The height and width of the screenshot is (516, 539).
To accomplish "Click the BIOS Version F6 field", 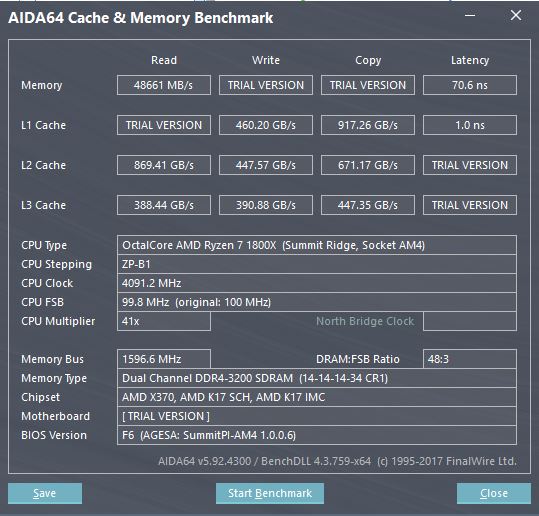I will [317, 435].
